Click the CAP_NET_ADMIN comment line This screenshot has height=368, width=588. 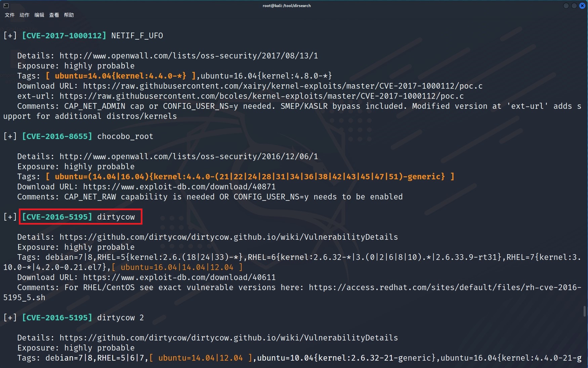click(299, 106)
